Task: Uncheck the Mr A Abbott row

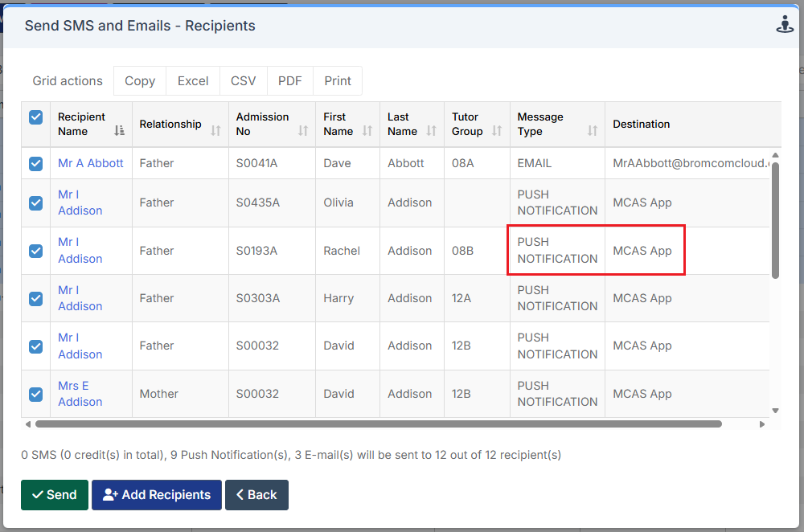Action: pos(36,163)
